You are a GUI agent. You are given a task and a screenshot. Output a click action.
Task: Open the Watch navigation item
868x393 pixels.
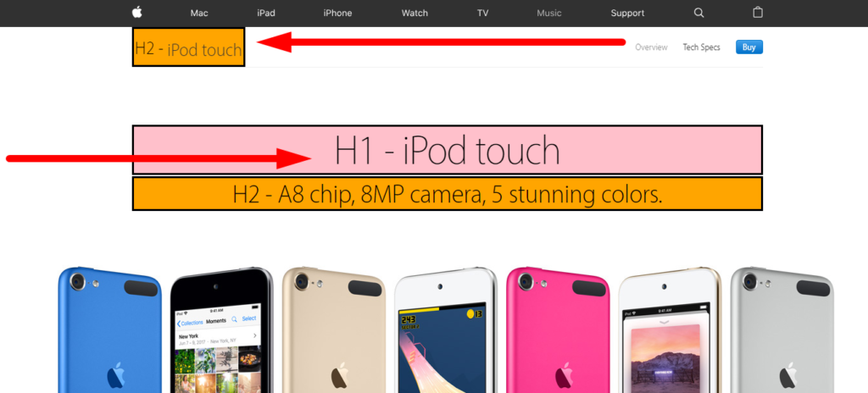click(415, 14)
